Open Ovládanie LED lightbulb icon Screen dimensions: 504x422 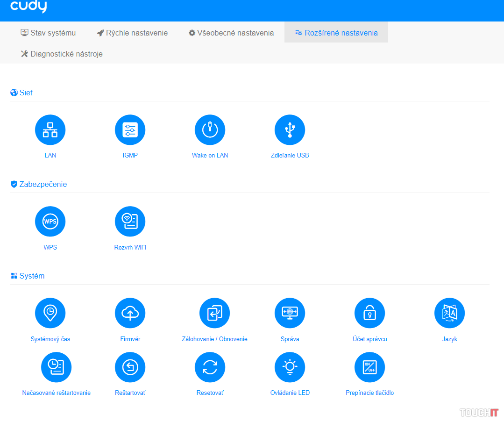point(290,367)
